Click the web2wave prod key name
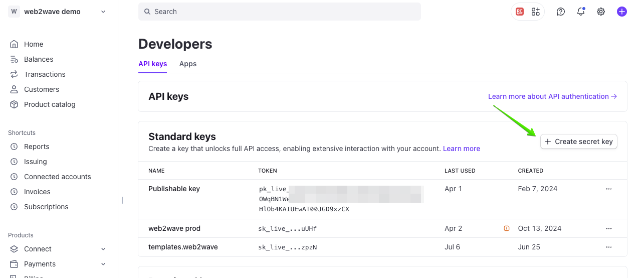This screenshot has height=278, width=644. tap(174, 228)
